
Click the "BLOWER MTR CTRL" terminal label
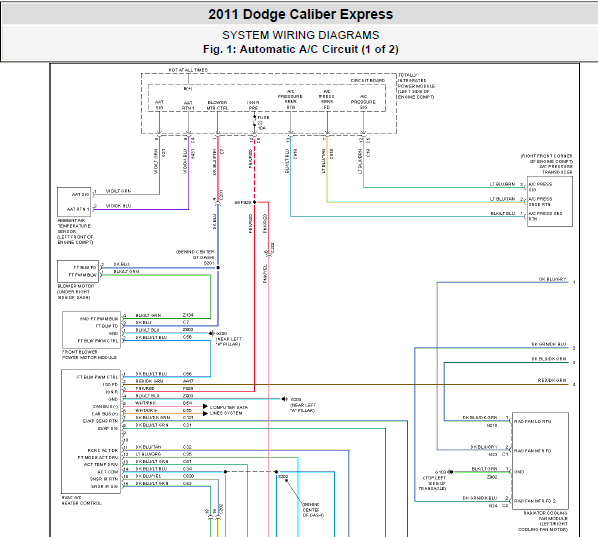(217, 105)
